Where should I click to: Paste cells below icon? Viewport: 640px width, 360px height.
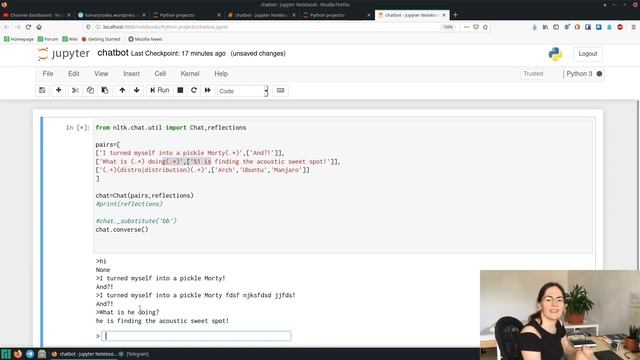pos(105,90)
